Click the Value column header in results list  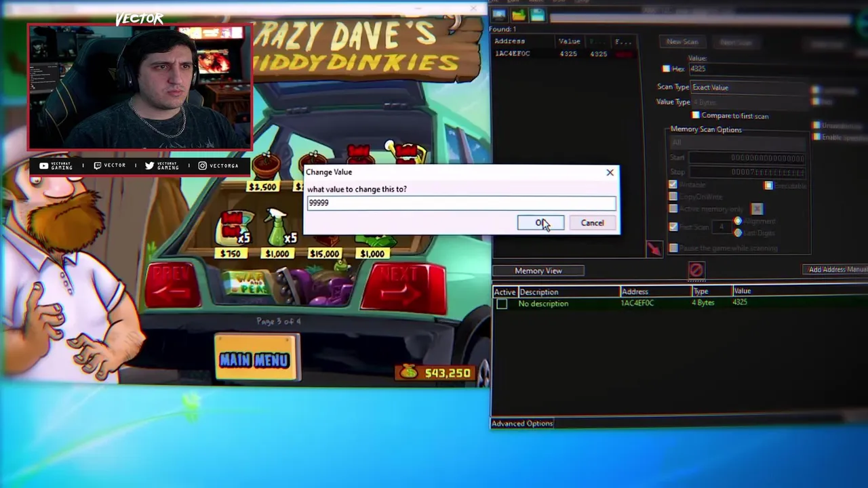571,41
